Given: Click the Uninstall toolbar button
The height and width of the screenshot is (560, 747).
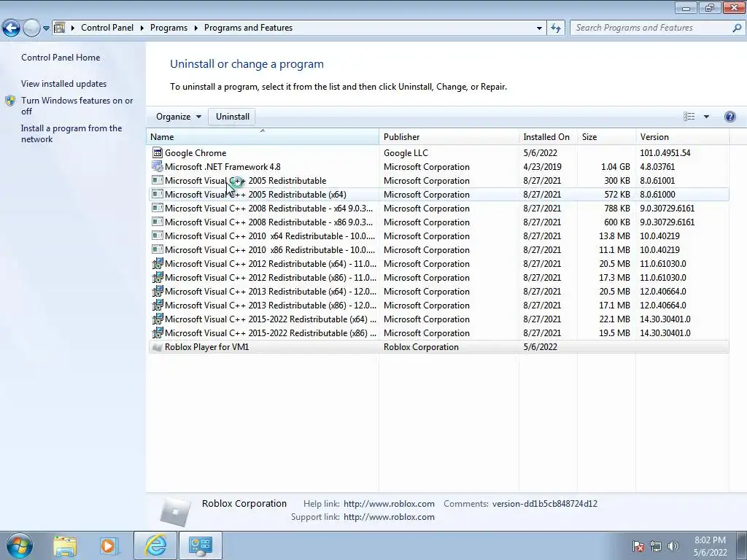Looking at the screenshot, I should pos(233,117).
